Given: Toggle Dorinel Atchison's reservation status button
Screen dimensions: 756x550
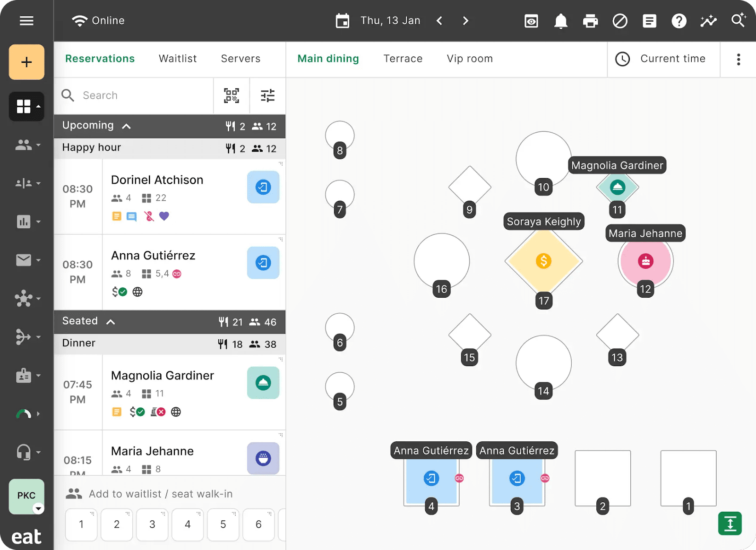Looking at the screenshot, I should tap(263, 188).
